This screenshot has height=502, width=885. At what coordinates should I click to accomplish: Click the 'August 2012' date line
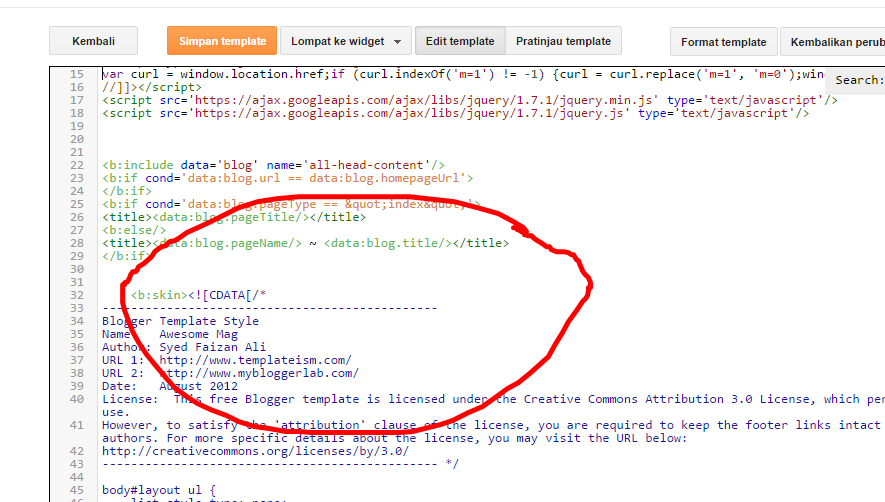click(170, 386)
